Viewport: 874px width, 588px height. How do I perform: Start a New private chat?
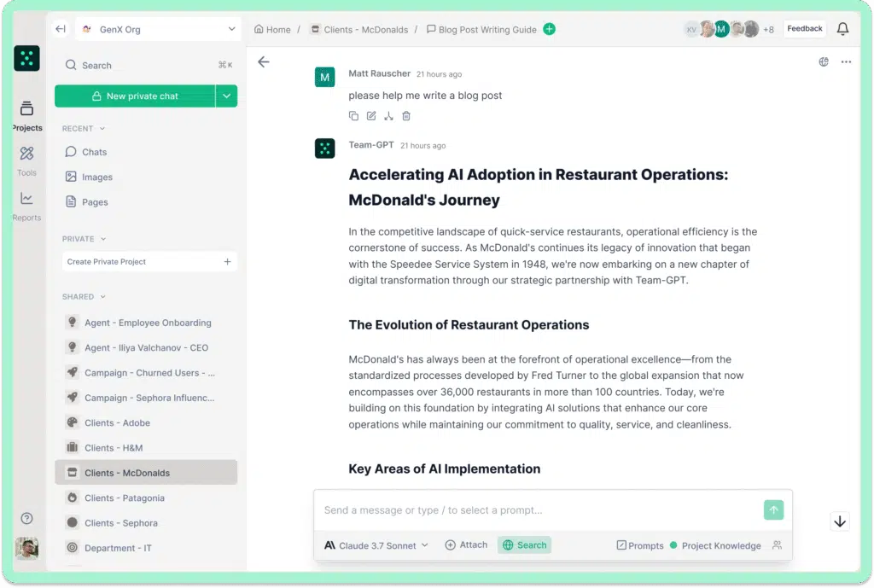(x=135, y=96)
